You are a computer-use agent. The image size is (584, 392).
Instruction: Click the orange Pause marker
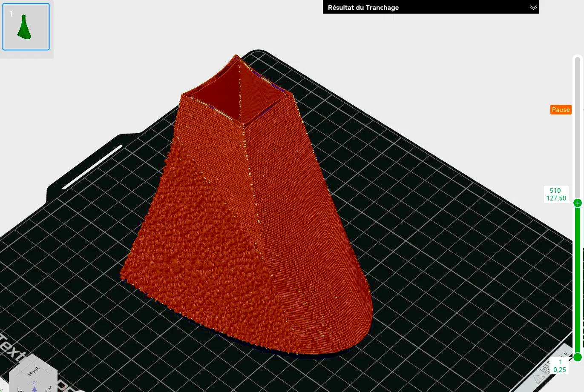click(x=561, y=110)
